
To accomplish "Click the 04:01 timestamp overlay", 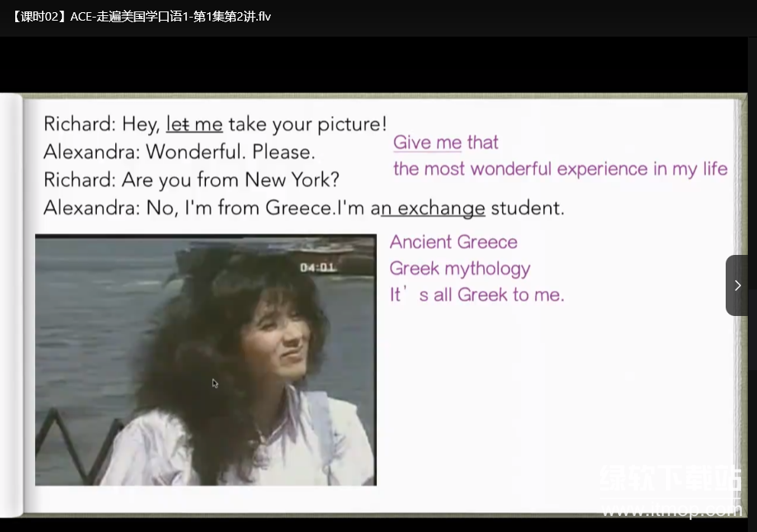I will tap(317, 268).
